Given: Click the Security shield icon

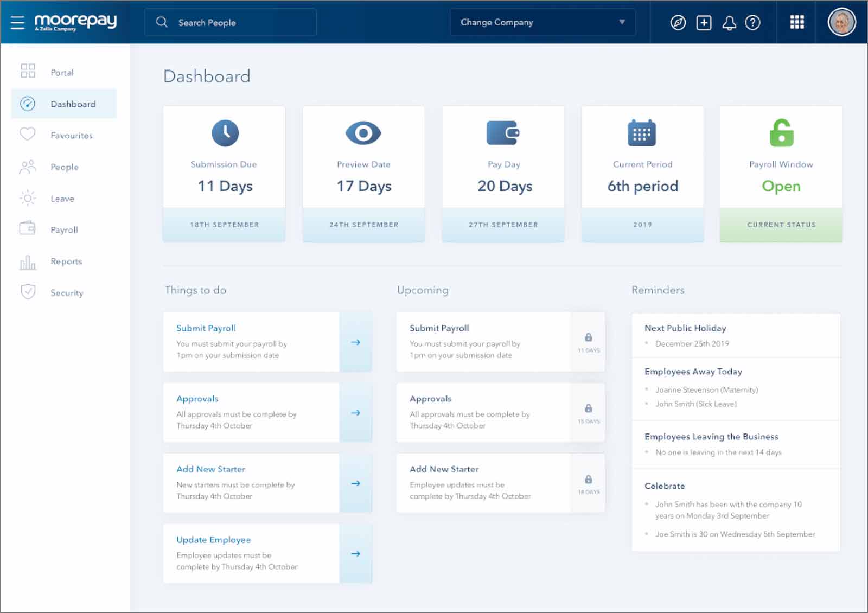Looking at the screenshot, I should tap(27, 292).
